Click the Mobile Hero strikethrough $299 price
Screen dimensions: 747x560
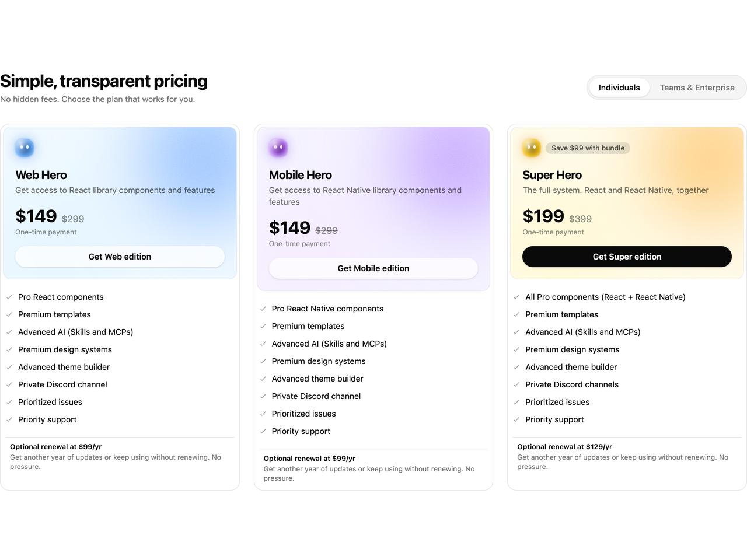[327, 230]
